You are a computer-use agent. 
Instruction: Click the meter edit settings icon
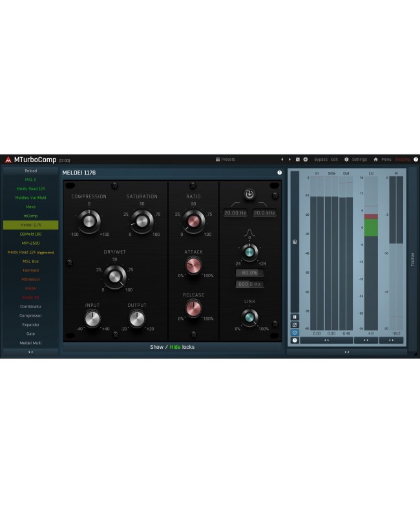click(x=295, y=325)
